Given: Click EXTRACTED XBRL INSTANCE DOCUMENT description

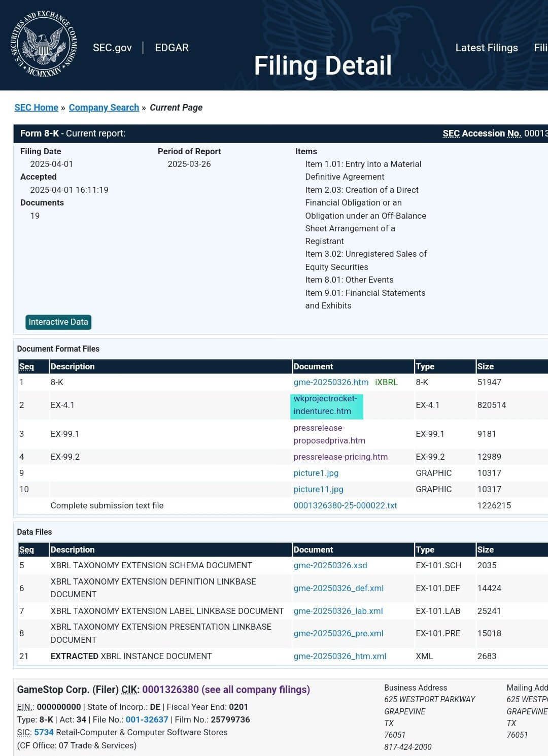Looking at the screenshot, I should 131,657.
